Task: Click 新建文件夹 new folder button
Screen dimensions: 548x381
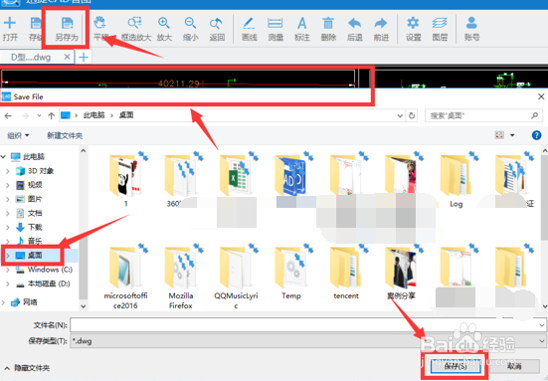Action: point(65,135)
